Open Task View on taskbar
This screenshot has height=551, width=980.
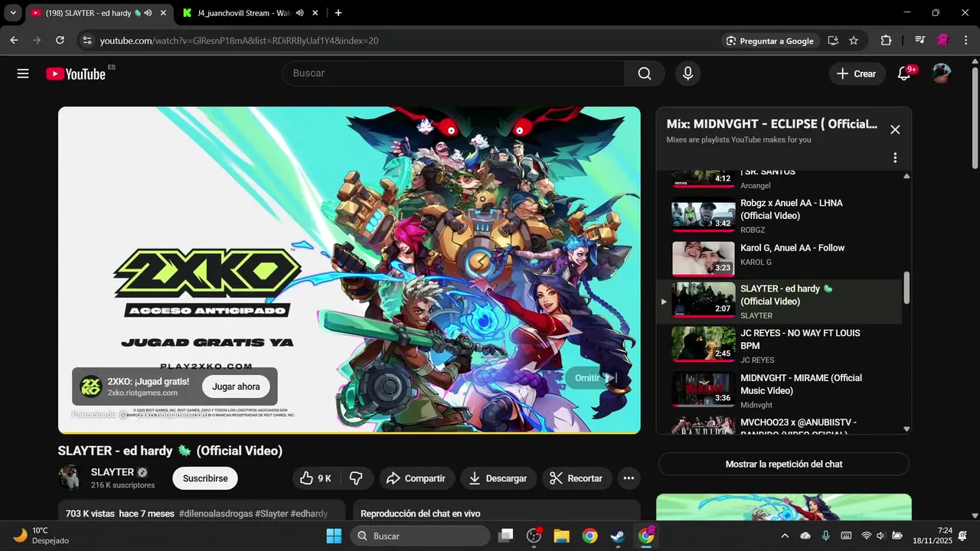click(x=505, y=536)
